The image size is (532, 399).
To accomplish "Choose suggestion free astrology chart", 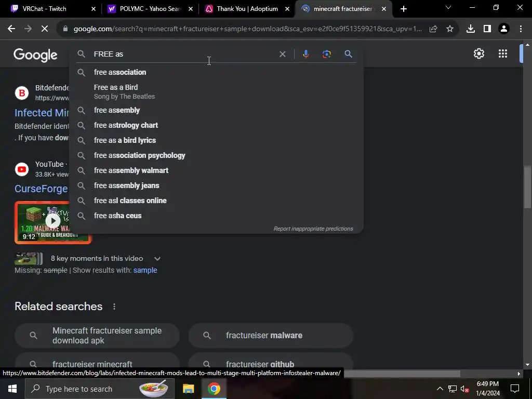I will click(217, 125).
